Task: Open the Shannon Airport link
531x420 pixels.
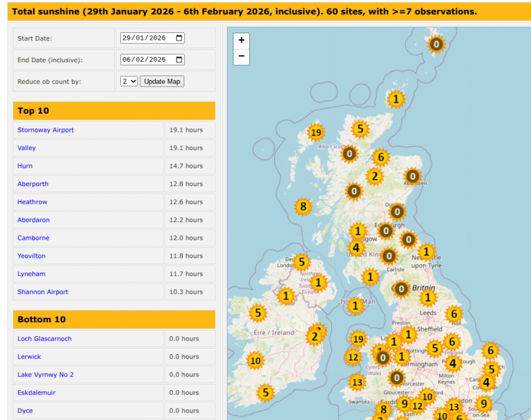Action: coord(43,292)
